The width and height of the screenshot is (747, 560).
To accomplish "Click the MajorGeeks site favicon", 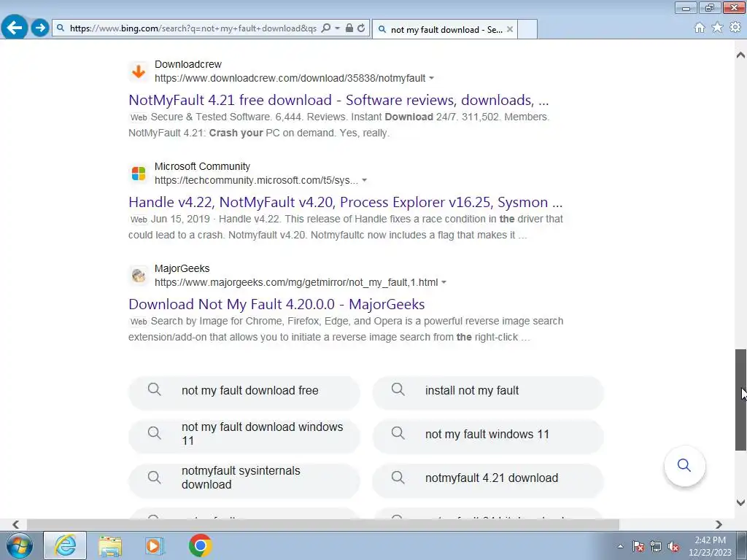I will pyautogui.click(x=139, y=276).
